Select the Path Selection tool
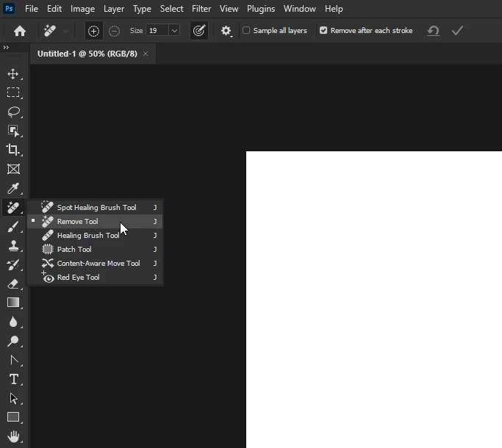The height and width of the screenshot is (448, 502). pyautogui.click(x=13, y=398)
